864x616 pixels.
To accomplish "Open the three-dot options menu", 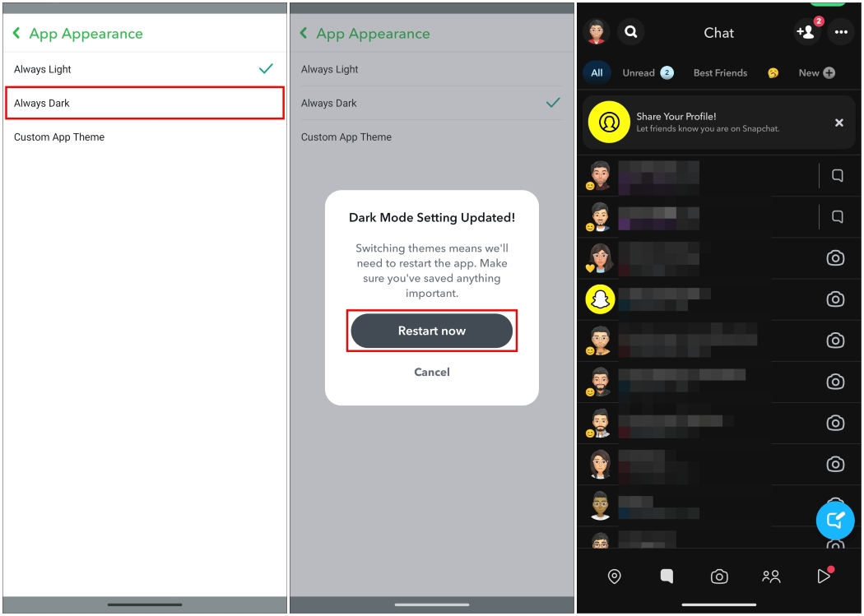I will click(x=841, y=32).
